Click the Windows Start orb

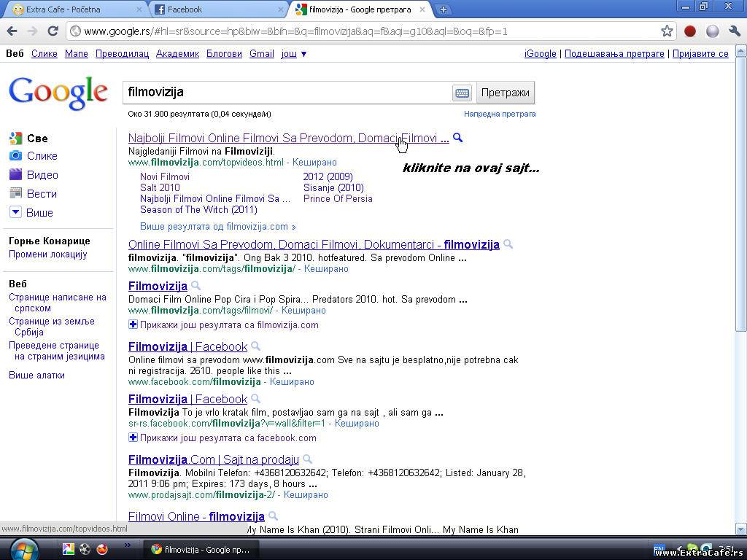(x=23, y=548)
